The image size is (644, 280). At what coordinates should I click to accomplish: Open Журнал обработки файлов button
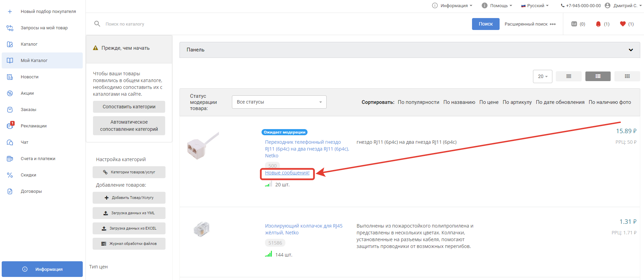(129, 244)
